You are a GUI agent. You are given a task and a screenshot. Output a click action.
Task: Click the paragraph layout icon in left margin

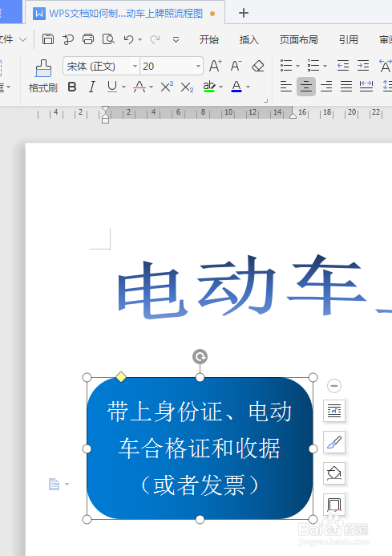54,484
